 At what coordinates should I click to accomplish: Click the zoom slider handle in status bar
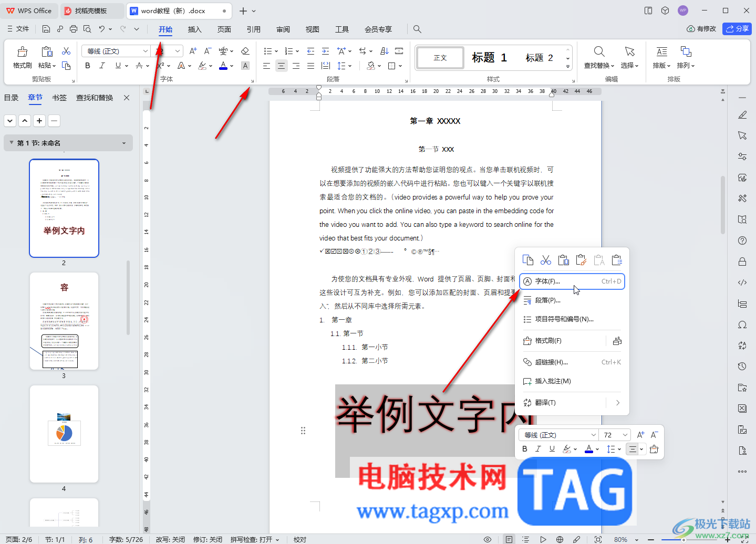coord(683,539)
